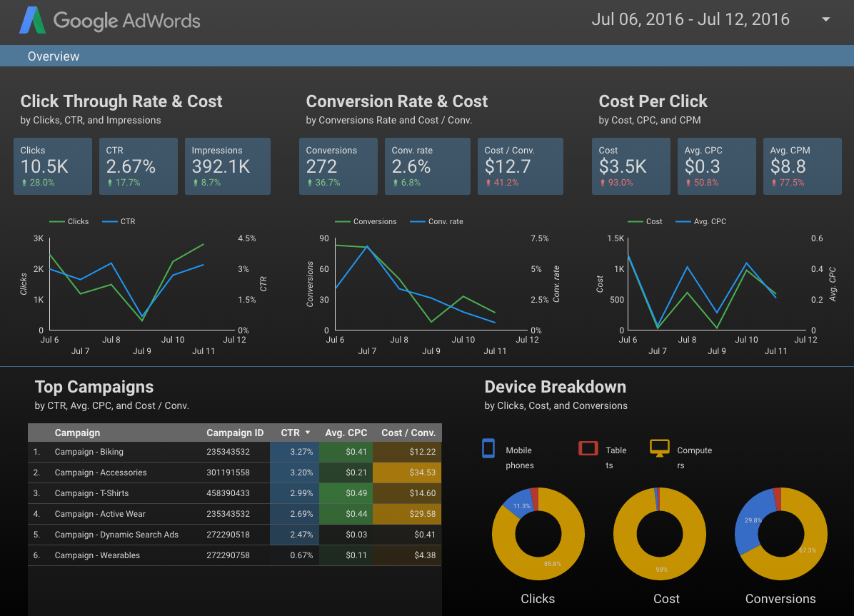Click the Cost Per Click heading
The height and width of the screenshot is (616, 854).
point(653,101)
